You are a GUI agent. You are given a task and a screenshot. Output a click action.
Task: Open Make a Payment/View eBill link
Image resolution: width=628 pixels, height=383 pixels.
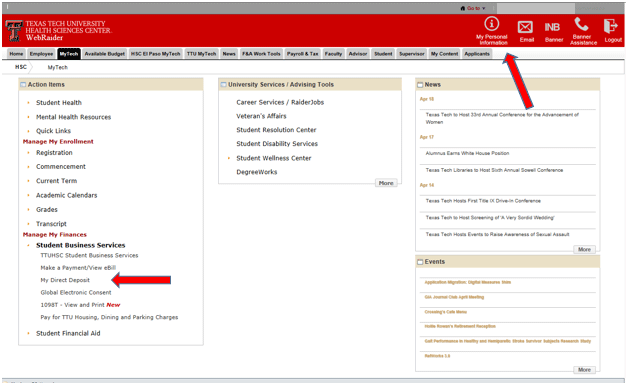[x=78, y=268]
